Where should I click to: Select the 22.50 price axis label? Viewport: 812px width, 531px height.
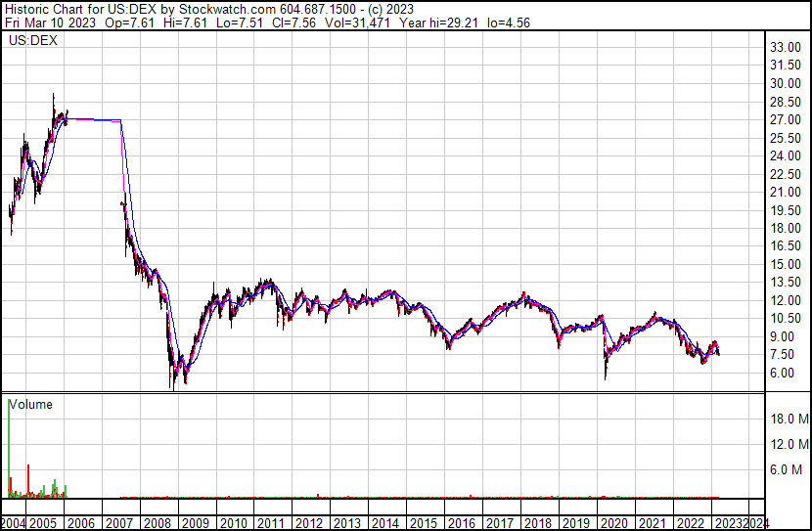coord(786,174)
